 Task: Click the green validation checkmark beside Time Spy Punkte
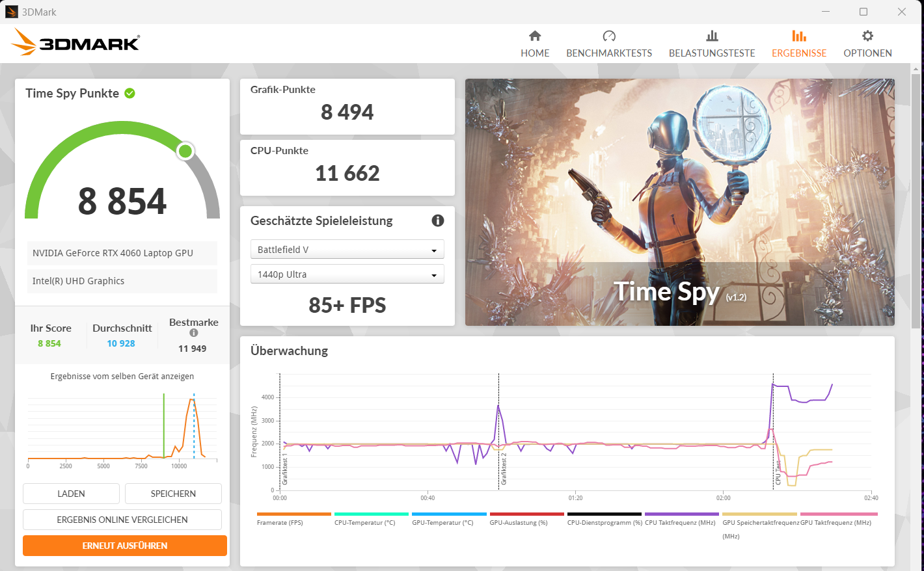pyautogui.click(x=129, y=93)
